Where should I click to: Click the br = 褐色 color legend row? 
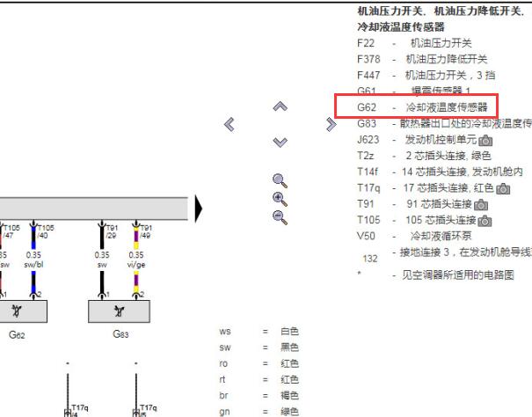[x=259, y=396]
